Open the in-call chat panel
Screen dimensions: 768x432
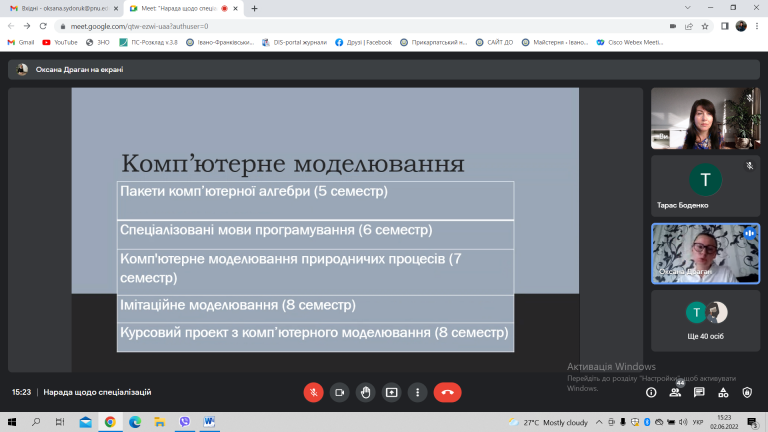point(699,392)
